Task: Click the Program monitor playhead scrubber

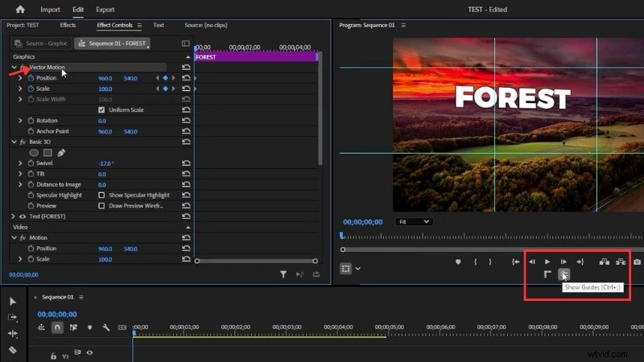Action: click(341, 236)
